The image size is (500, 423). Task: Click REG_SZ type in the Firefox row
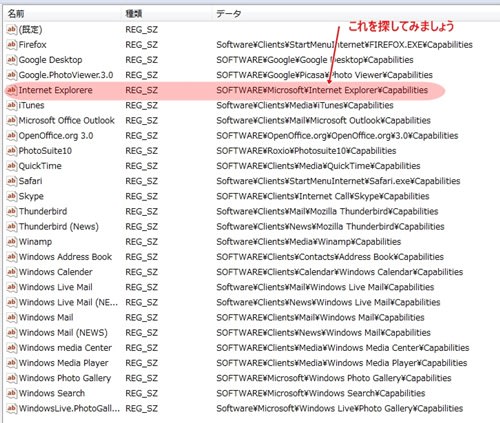141,45
